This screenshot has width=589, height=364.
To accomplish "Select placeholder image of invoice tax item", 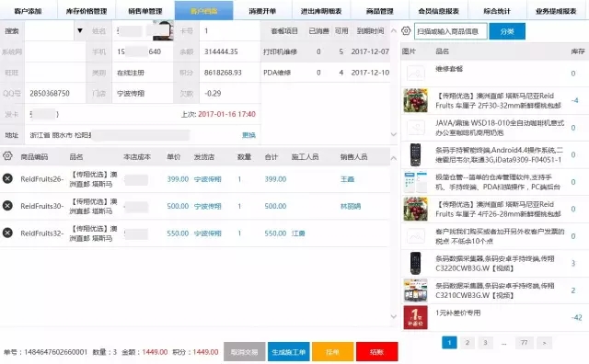I will pyautogui.click(x=415, y=236).
